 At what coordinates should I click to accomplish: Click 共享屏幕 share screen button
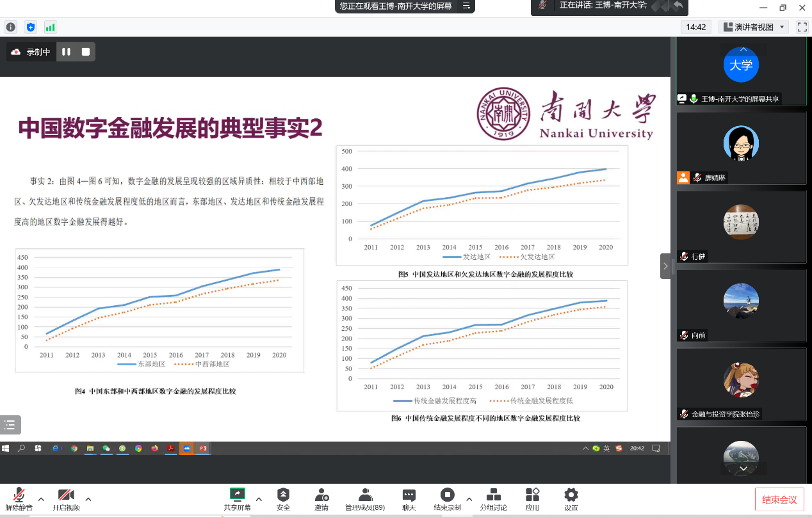[237, 498]
